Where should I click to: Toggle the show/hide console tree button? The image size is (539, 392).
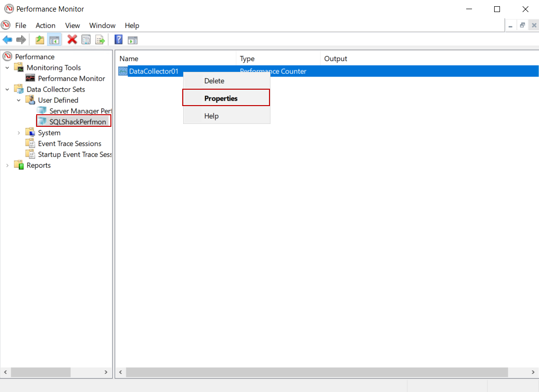(x=54, y=40)
